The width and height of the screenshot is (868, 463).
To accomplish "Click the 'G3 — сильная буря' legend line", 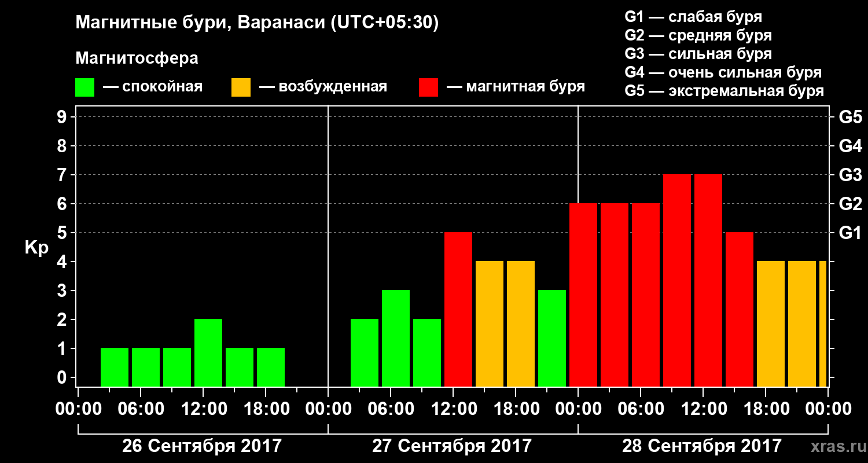I will 698,54.
